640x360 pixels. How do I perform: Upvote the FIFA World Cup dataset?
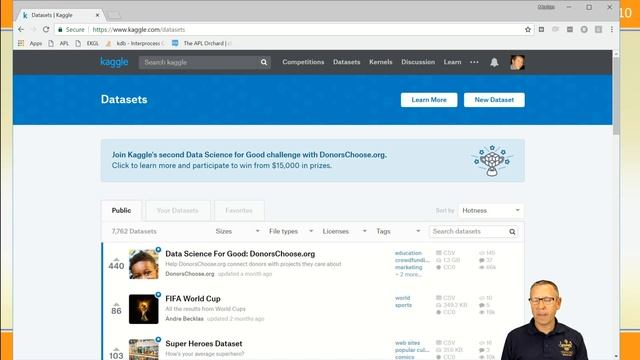pos(116,304)
